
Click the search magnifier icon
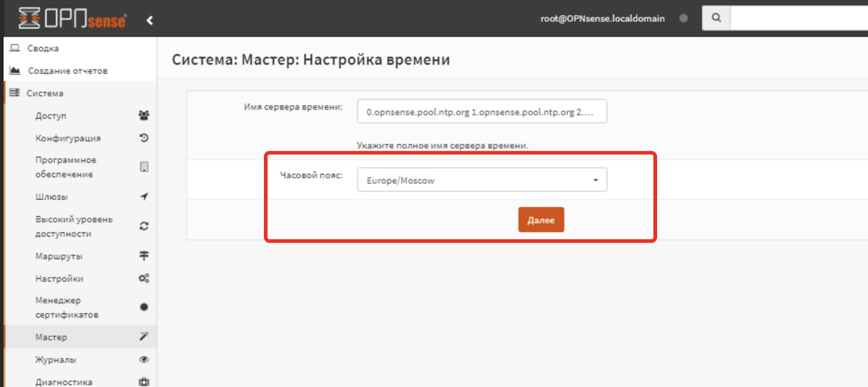click(716, 18)
